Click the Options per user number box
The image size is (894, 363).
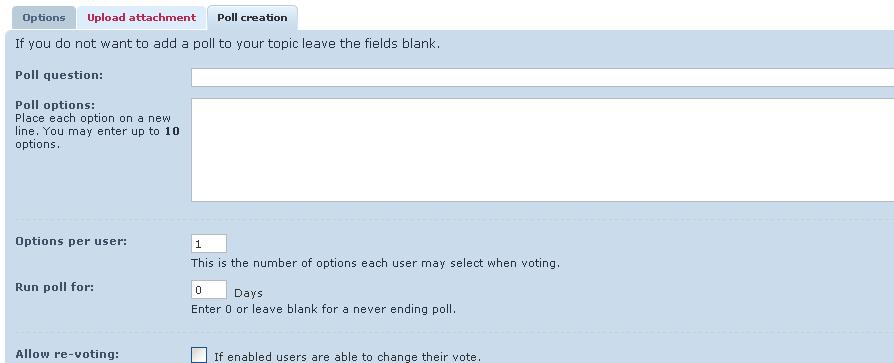(209, 243)
